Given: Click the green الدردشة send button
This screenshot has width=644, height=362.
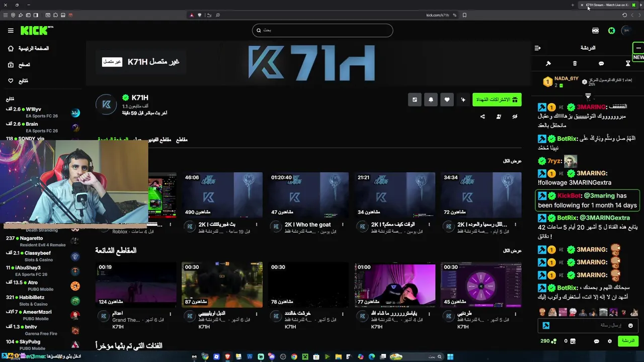Looking at the screenshot, I should coord(628,341).
